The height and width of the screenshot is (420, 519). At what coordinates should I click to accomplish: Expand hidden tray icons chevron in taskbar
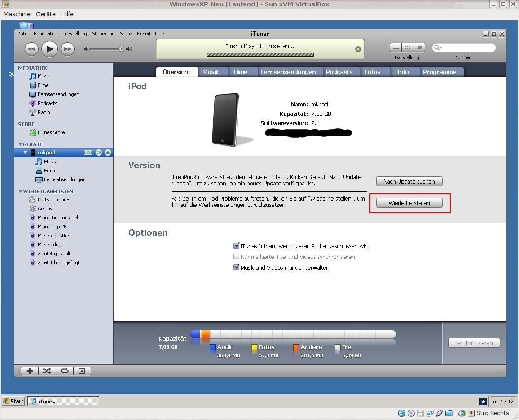(x=494, y=402)
